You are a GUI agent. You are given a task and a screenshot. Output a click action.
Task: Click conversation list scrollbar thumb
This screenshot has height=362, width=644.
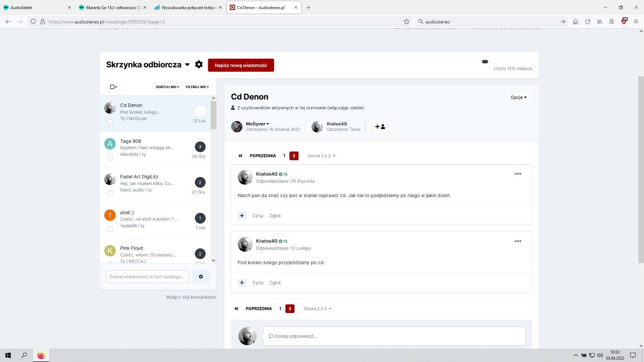(213, 115)
